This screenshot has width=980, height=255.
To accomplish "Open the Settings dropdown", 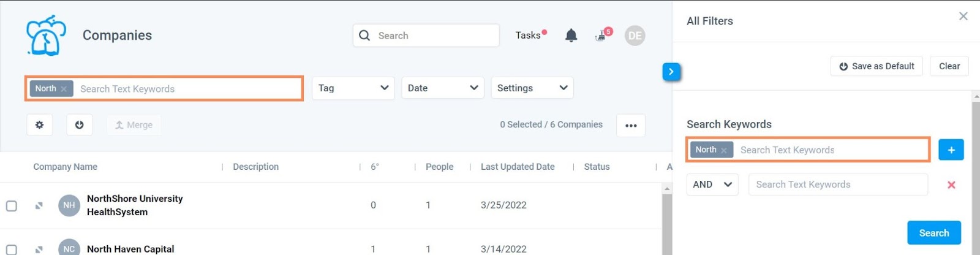I will (532, 88).
